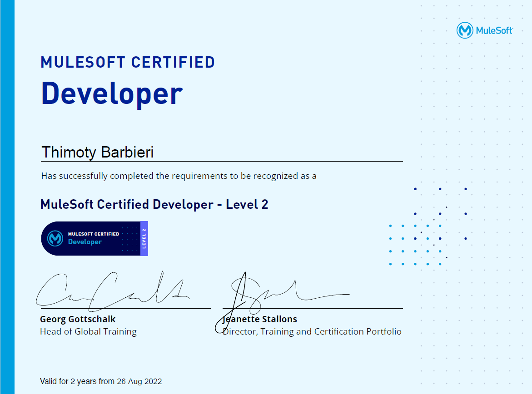Select the Head of Global Training label

(88, 332)
